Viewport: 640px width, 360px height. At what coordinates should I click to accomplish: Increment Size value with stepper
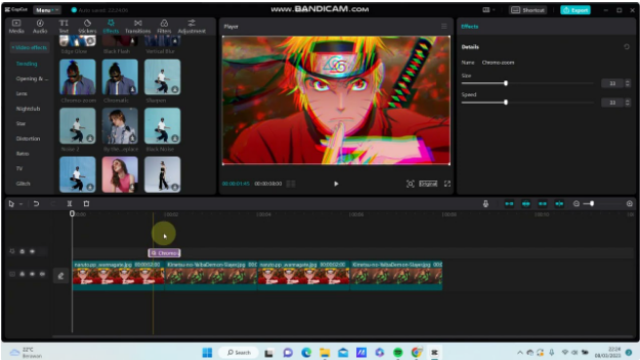[627, 81]
